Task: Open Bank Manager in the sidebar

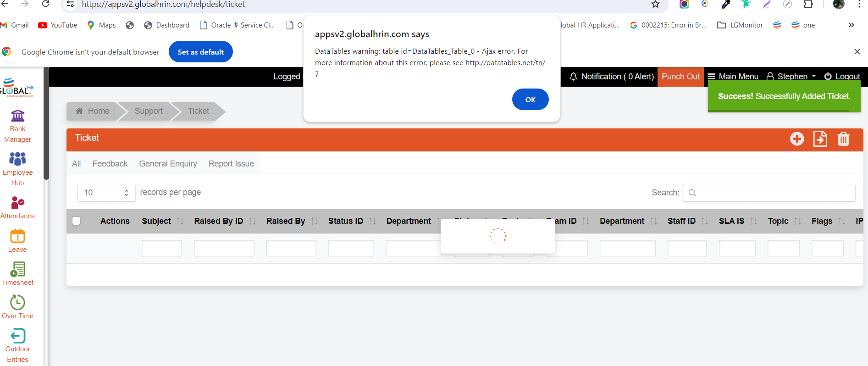Action: coord(17,126)
